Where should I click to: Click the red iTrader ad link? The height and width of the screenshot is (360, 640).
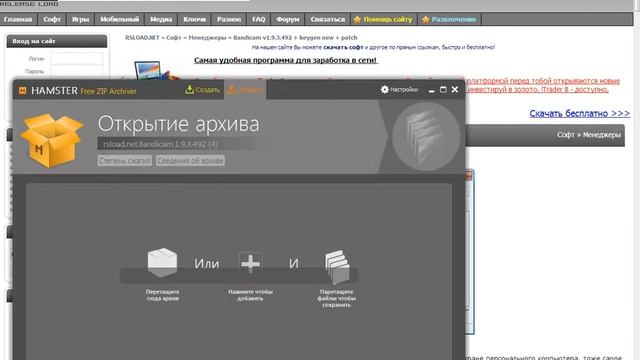543,85
